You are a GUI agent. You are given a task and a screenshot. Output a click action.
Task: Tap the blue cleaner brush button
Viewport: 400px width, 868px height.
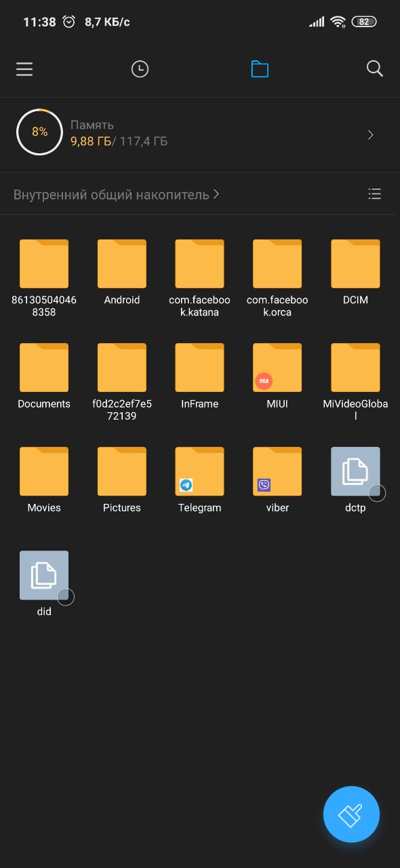(351, 814)
